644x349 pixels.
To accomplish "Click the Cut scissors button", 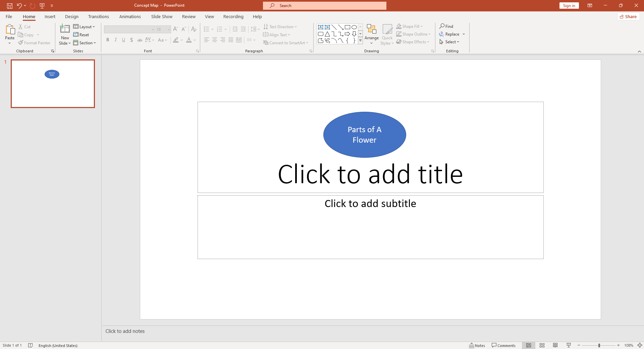I will [x=24, y=27].
